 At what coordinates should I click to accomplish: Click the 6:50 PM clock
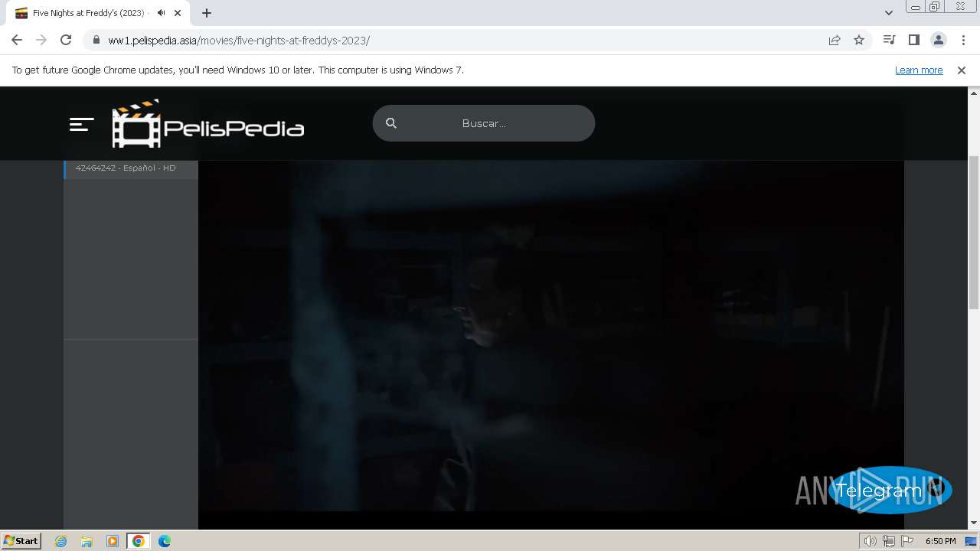[940, 541]
